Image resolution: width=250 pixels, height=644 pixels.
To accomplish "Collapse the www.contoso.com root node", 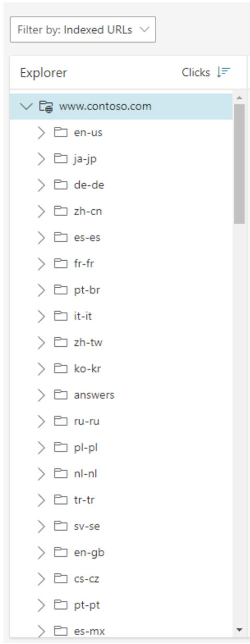I will coord(26,107).
